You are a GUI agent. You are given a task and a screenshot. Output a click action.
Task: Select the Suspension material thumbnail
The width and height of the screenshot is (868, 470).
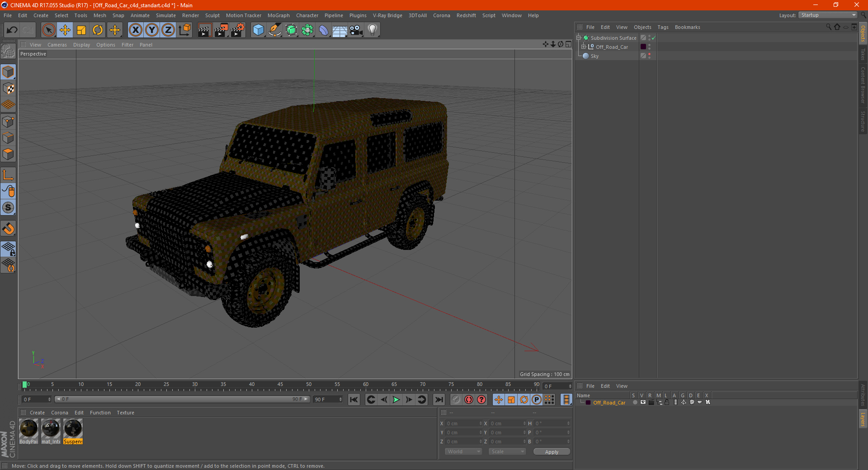coord(73,431)
